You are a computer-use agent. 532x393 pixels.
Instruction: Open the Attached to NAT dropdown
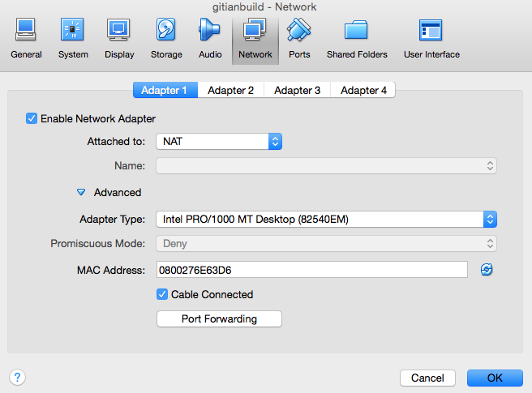pos(219,142)
